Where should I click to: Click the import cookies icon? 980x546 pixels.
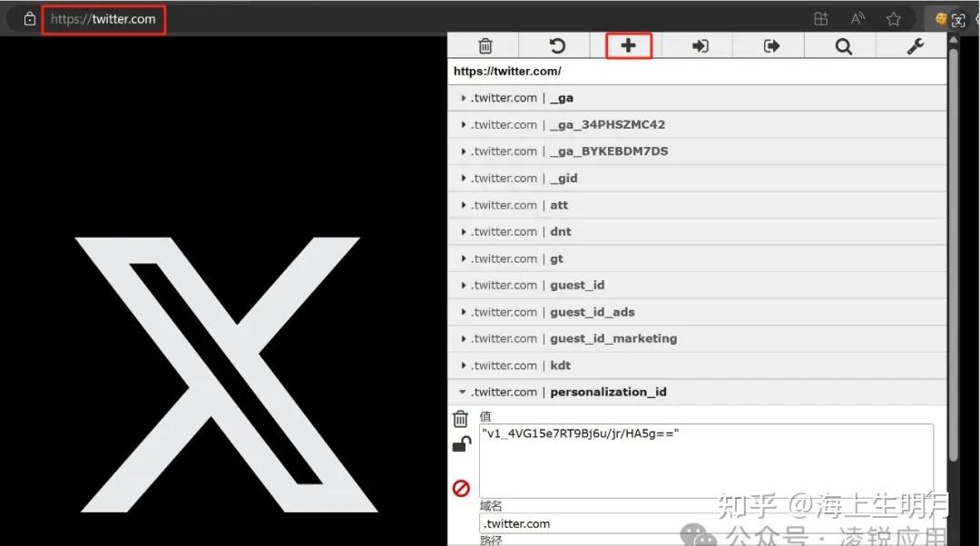[700, 45]
